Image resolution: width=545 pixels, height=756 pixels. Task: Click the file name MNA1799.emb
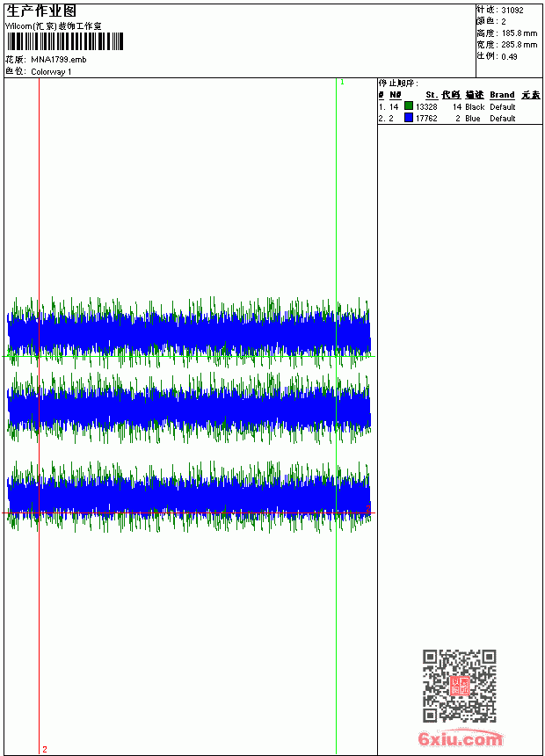click(x=59, y=60)
